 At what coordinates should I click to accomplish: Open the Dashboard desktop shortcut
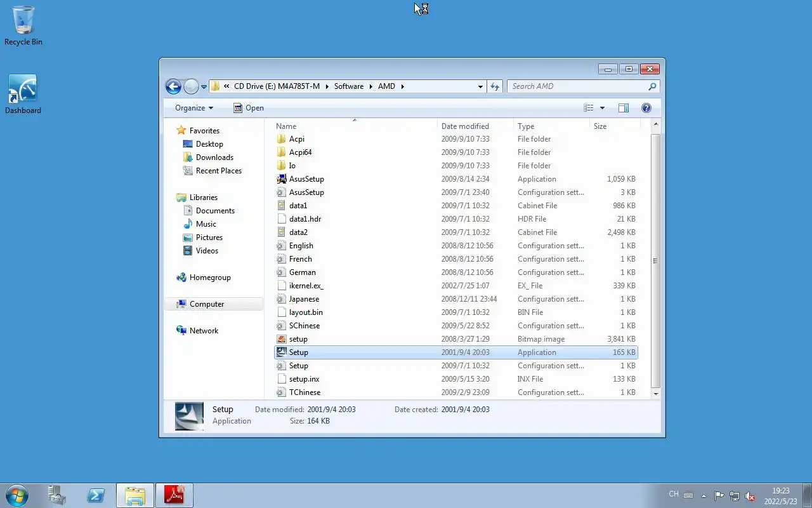[x=23, y=94]
